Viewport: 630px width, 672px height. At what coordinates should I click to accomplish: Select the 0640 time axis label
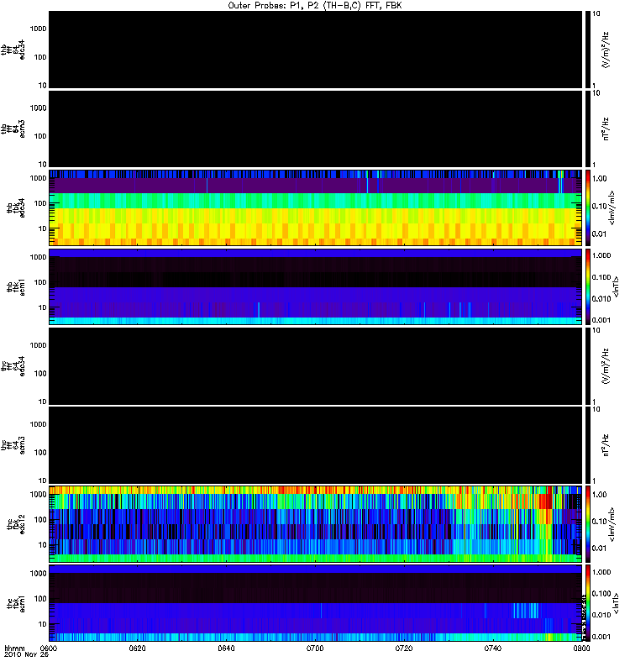(226, 648)
